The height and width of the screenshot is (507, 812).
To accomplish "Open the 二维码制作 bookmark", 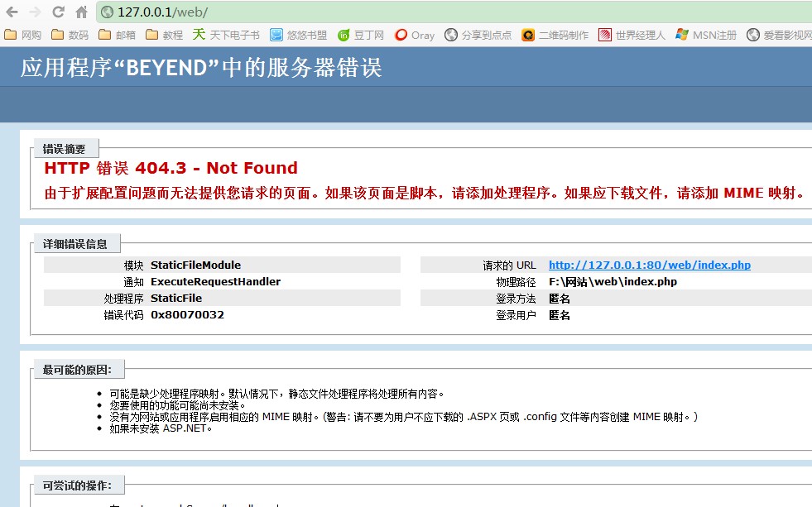I will click(x=555, y=35).
